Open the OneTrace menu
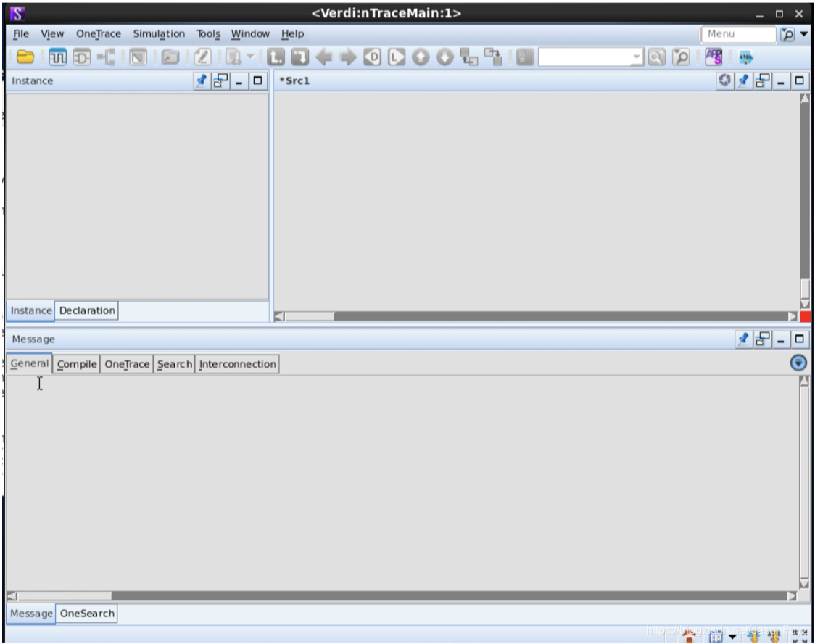The image size is (815, 644). [98, 34]
